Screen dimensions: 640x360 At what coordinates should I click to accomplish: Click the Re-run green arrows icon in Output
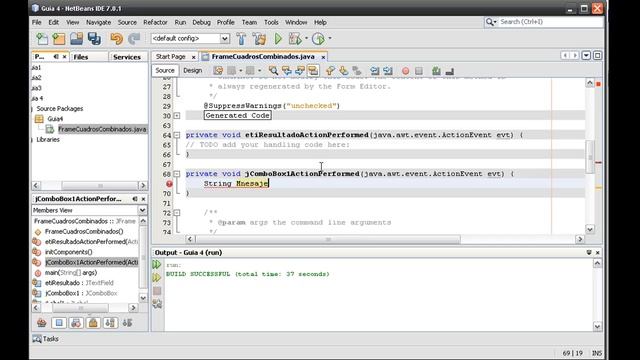[157, 264]
